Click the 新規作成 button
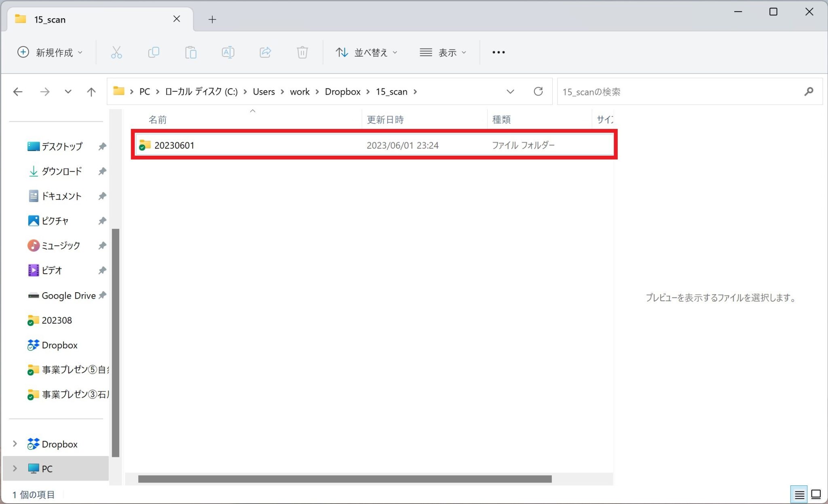This screenshot has height=504, width=828. click(x=50, y=52)
